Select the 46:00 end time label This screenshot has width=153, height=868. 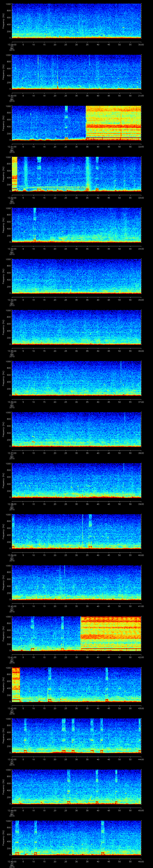coord(141,861)
